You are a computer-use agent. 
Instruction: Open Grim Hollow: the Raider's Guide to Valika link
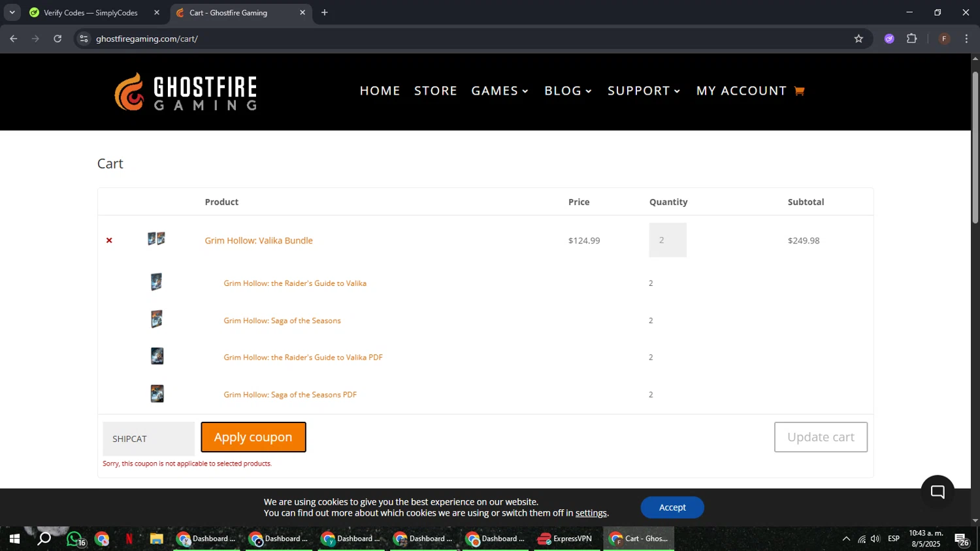(295, 283)
